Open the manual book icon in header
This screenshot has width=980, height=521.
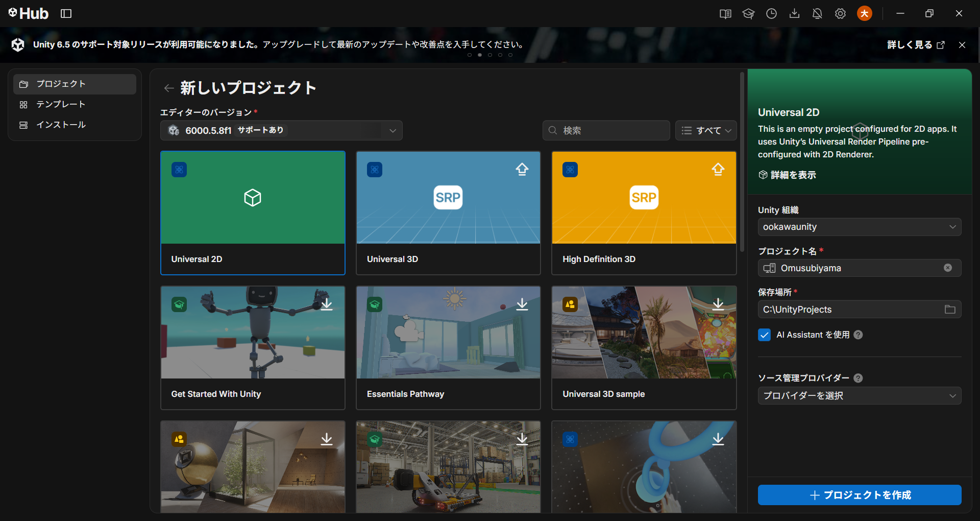click(x=725, y=14)
